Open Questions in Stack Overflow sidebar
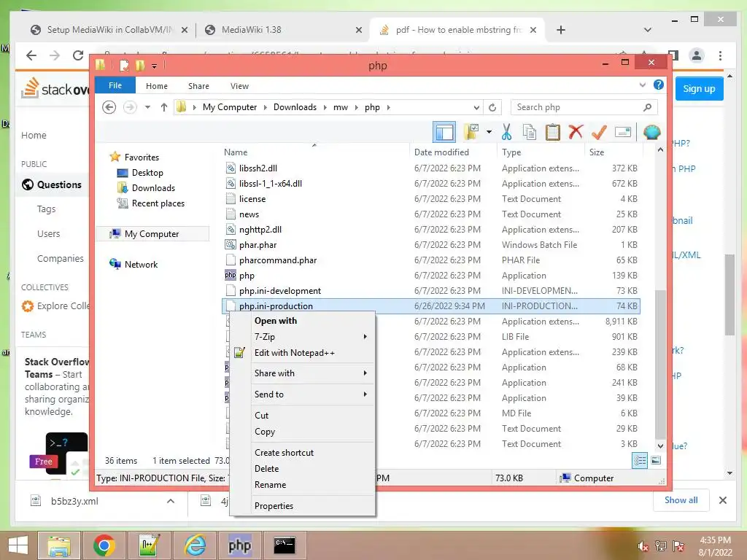747x560 pixels. pos(52,184)
